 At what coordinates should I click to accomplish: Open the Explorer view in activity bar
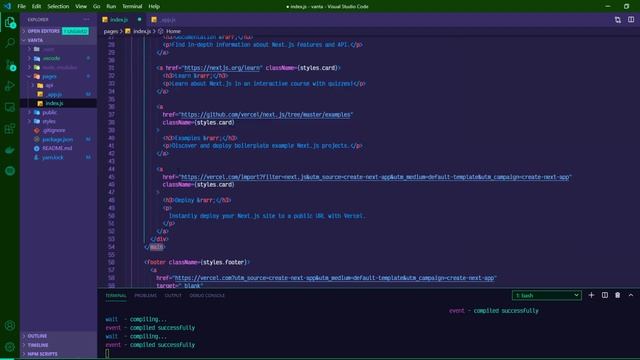(x=10, y=22)
